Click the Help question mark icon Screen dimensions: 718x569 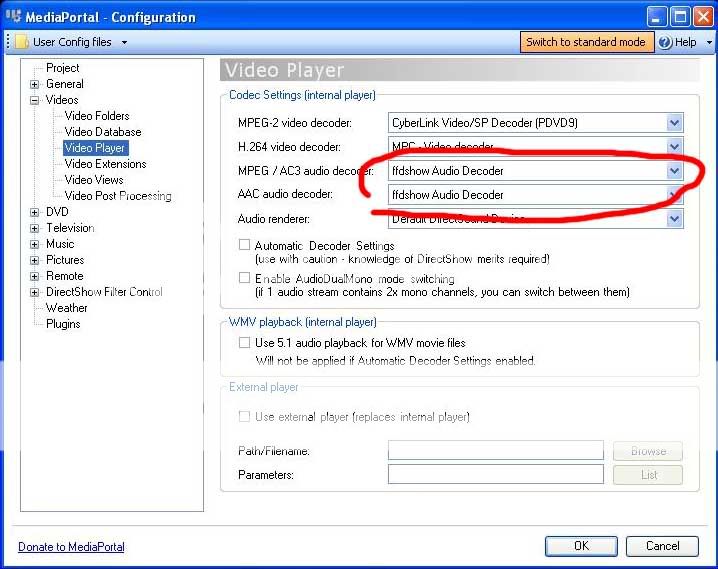tap(665, 42)
